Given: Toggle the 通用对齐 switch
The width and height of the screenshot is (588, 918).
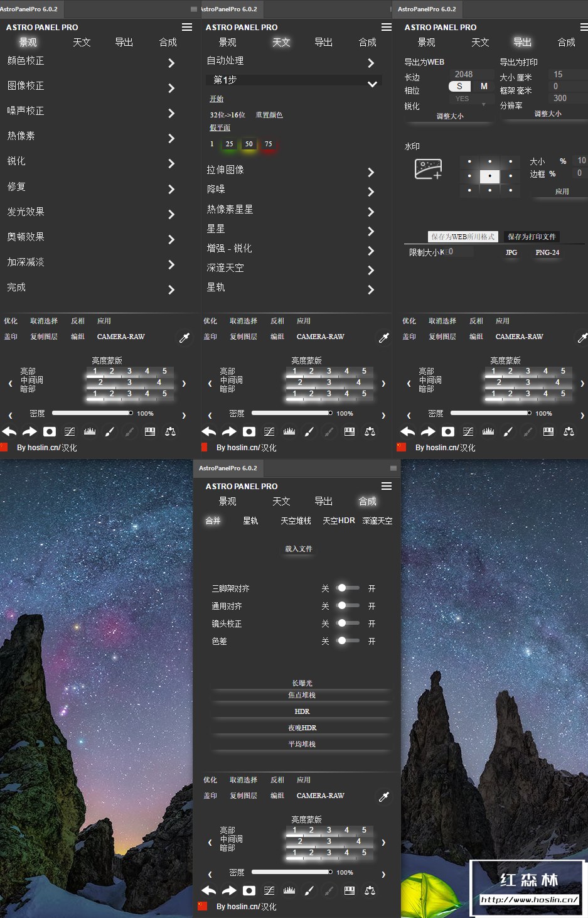Looking at the screenshot, I should pos(348,606).
